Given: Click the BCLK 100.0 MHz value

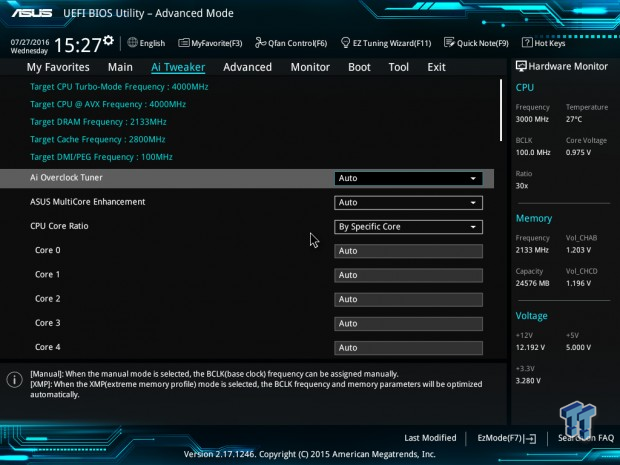Looking at the screenshot, I should pyautogui.click(x=533, y=152).
